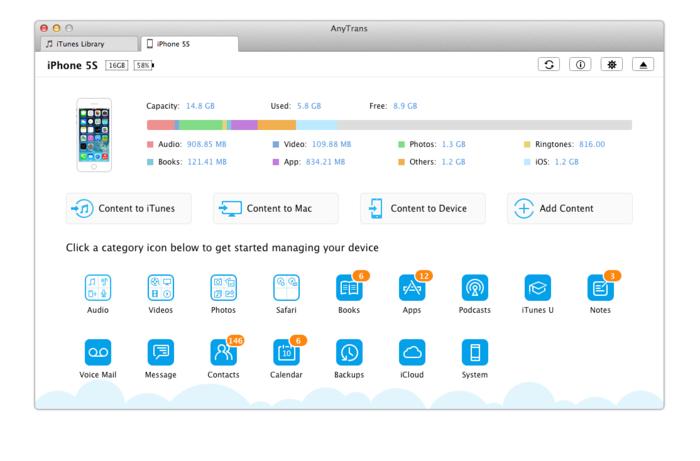Viewport: 700px width, 461px height.
Task: Open the Podcasts category icon
Action: [475, 288]
